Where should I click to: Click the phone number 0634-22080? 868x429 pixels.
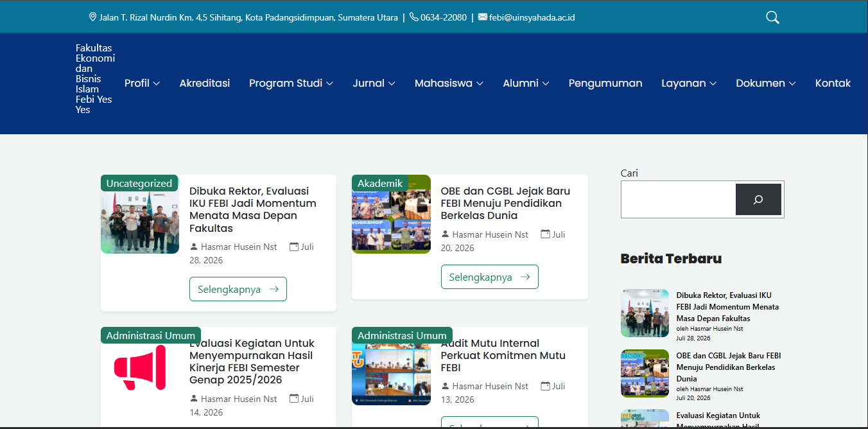click(x=444, y=17)
